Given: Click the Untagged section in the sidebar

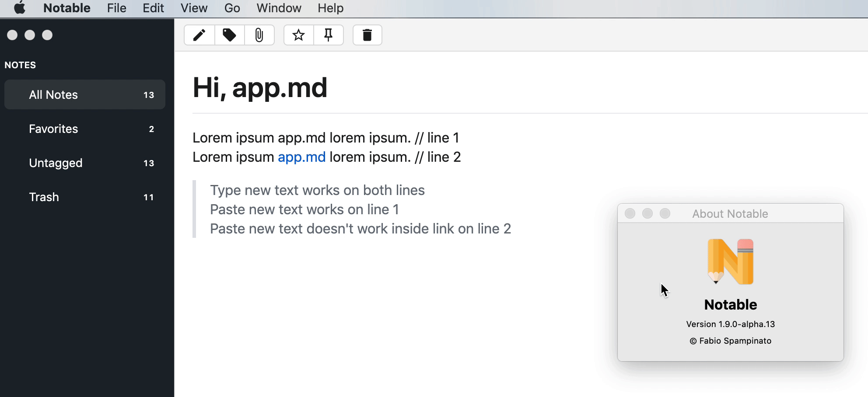Looking at the screenshot, I should (56, 163).
